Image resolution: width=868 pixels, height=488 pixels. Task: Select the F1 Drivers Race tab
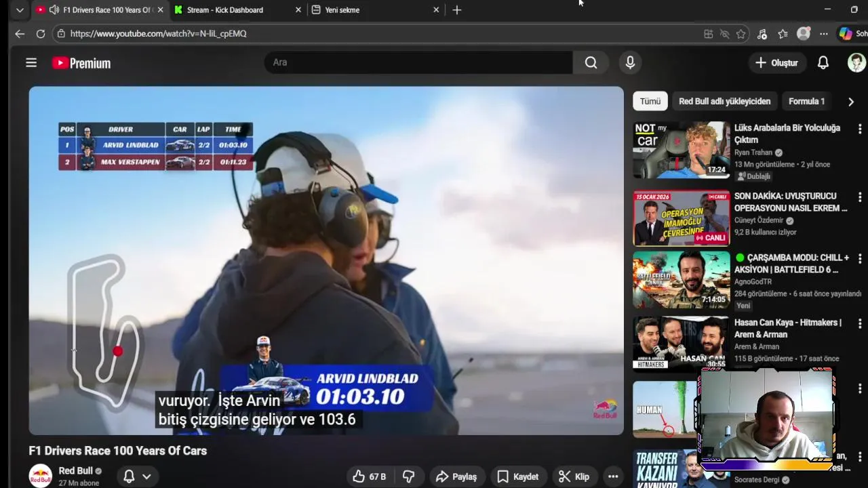point(100,10)
